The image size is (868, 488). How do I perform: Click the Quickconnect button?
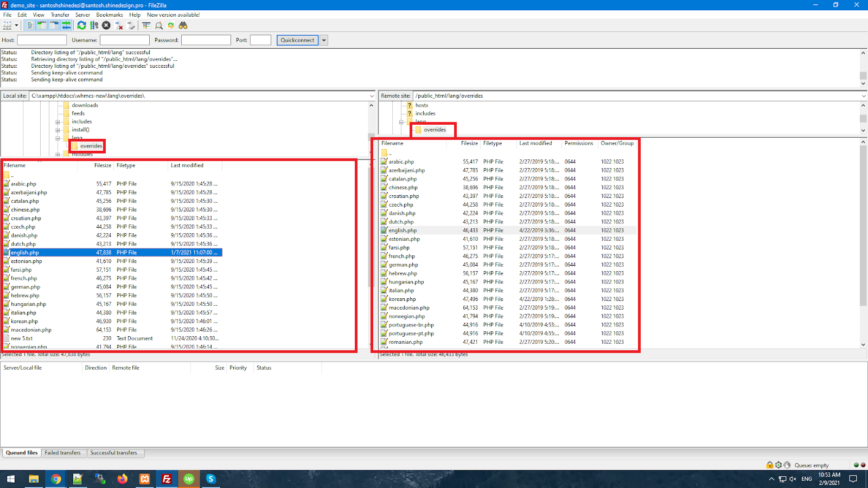(x=297, y=40)
